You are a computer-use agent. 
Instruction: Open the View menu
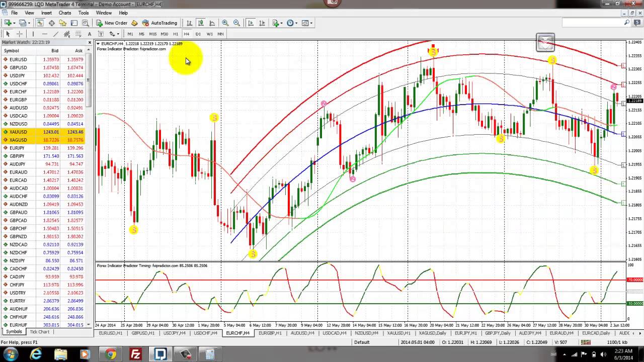click(x=30, y=13)
